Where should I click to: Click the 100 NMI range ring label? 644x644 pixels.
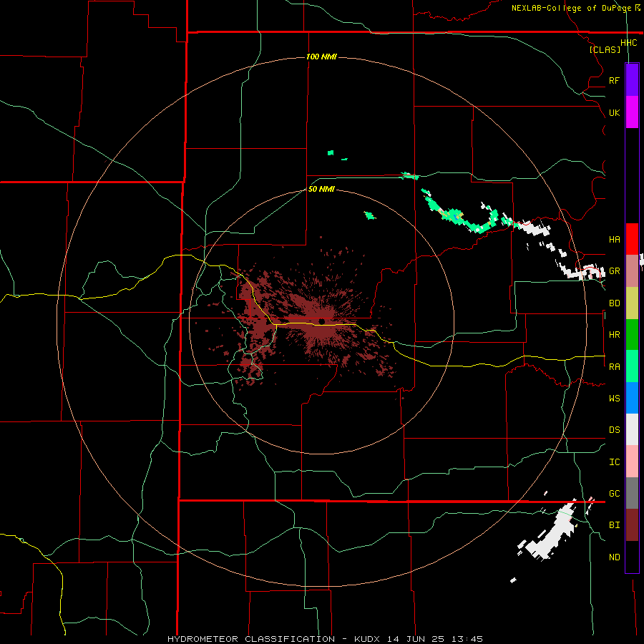pyautogui.click(x=321, y=57)
